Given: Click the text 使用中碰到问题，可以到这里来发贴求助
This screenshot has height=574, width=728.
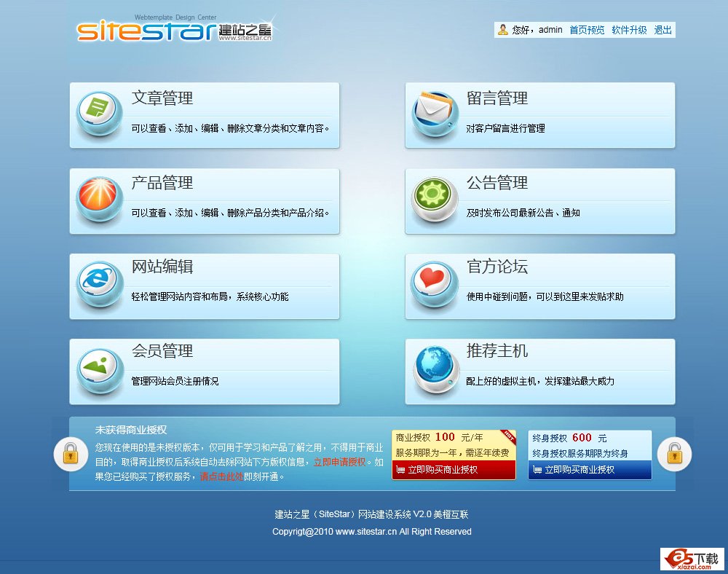Looking at the screenshot, I should coord(545,296).
